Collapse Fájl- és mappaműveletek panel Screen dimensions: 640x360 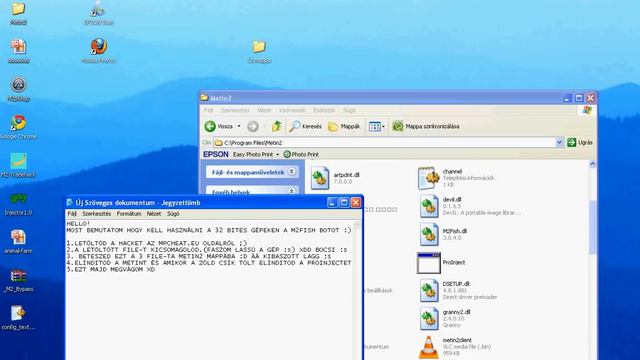pyautogui.click(x=292, y=172)
